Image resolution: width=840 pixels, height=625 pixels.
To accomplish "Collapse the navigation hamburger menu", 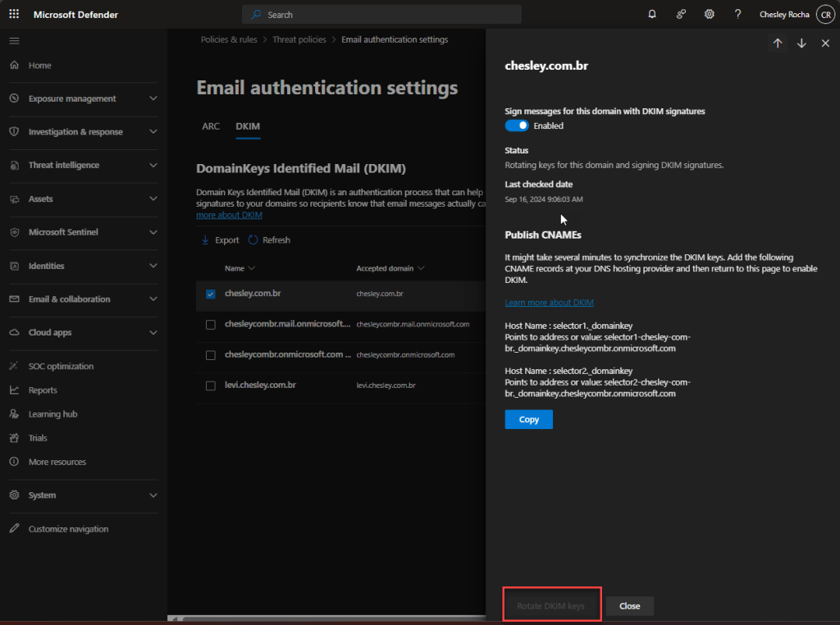I will click(x=14, y=41).
